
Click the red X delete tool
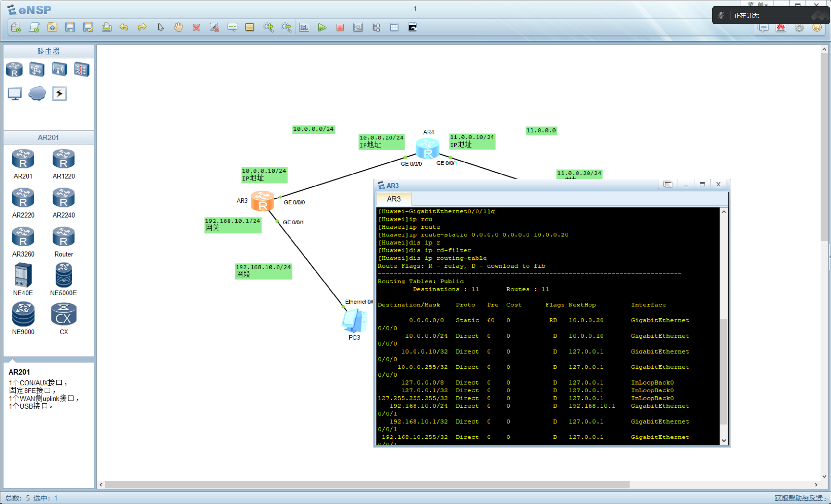(196, 27)
